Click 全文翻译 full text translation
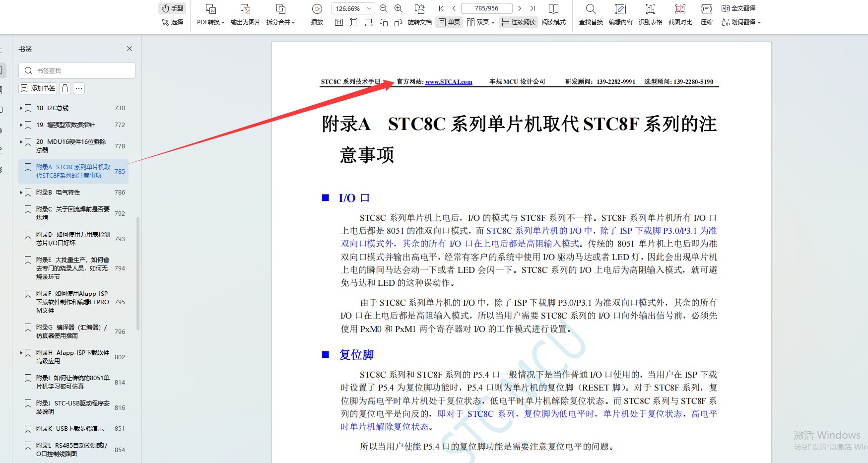 [738, 8]
